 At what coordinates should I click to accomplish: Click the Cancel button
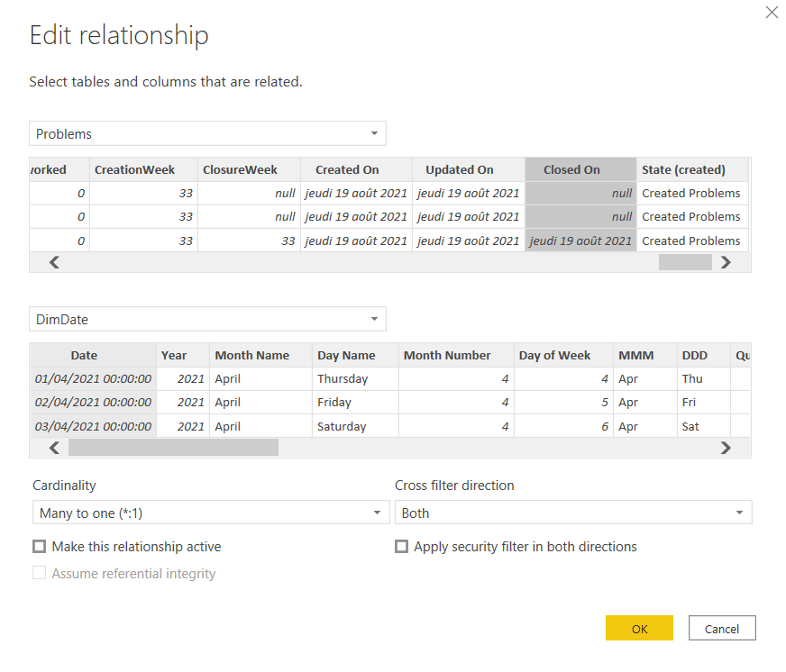pos(722,628)
